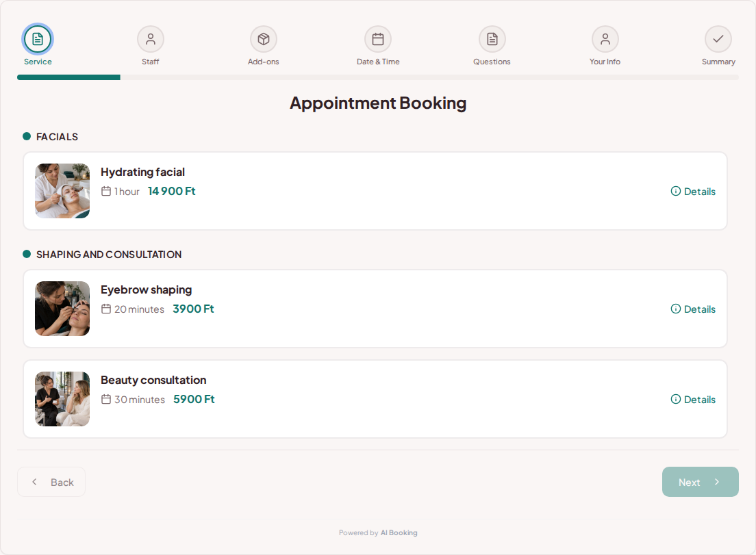This screenshot has height=555, width=756.
Task: Click the Questions step document icon
Action: point(492,39)
